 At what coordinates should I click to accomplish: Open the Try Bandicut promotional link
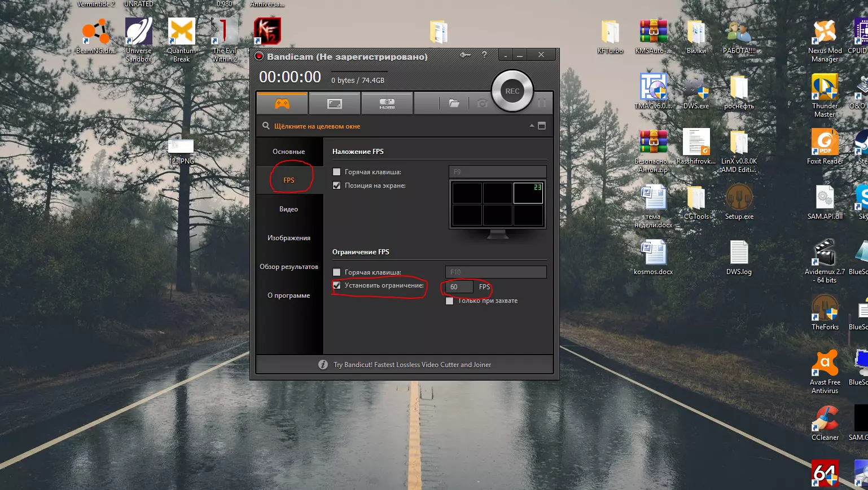[x=413, y=365]
